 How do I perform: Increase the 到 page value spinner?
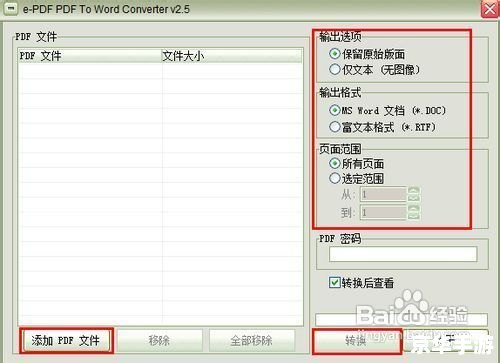[414, 209]
